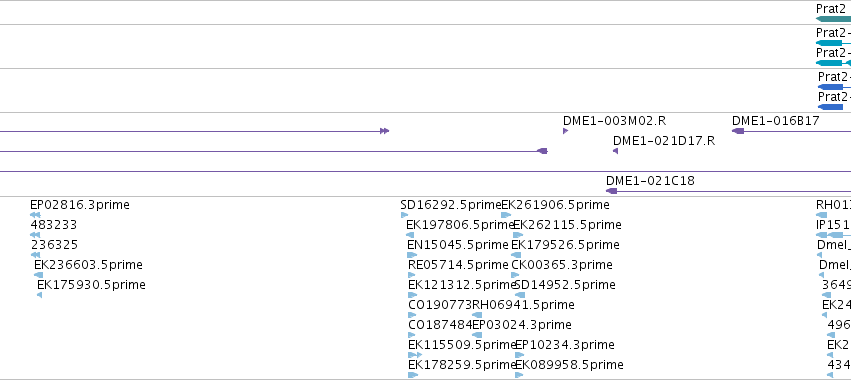Click the small arrow under EK175930.5prime
Image resolution: width=851 pixels, height=380 pixels.
[39, 295]
